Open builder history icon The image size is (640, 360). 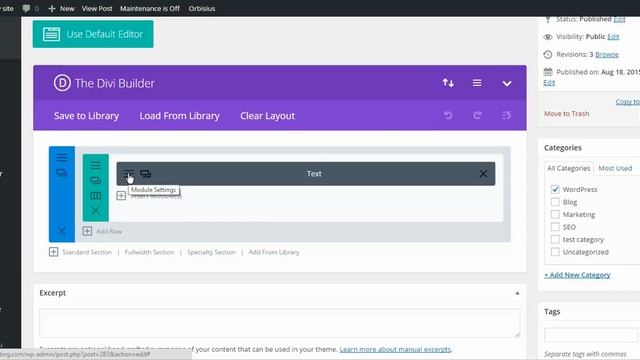pos(506,116)
